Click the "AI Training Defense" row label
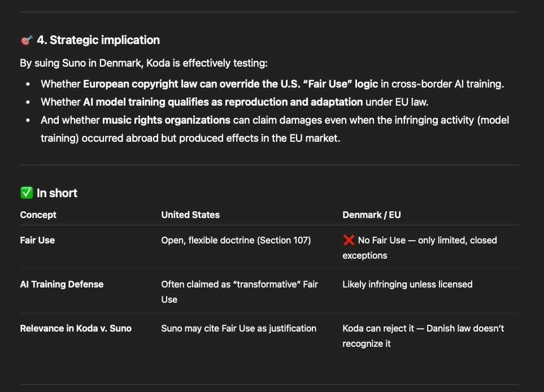The width and height of the screenshot is (544, 392). [62, 284]
